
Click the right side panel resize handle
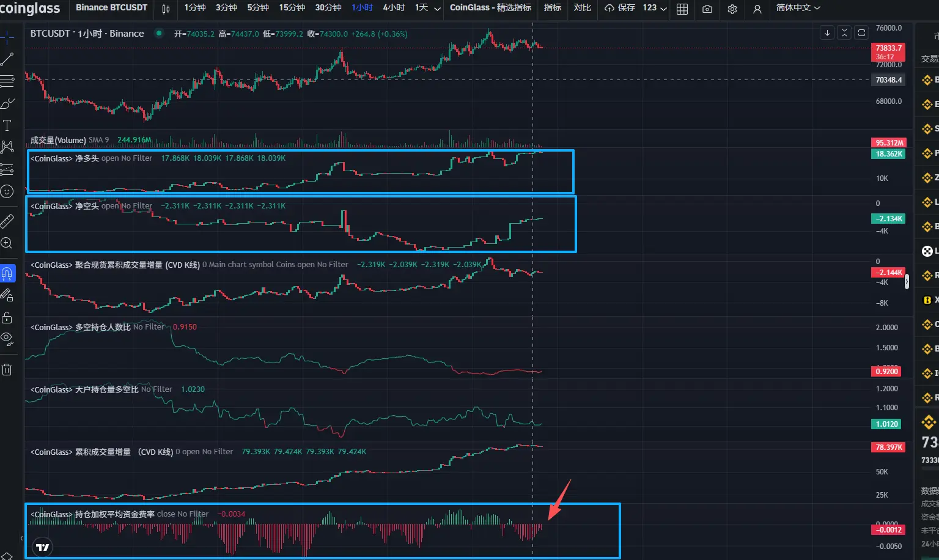907,281
